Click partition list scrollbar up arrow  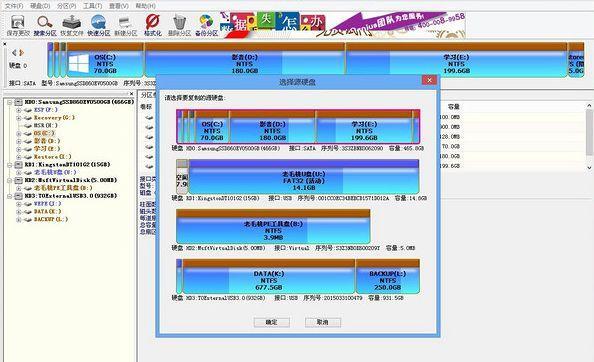[589, 106]
